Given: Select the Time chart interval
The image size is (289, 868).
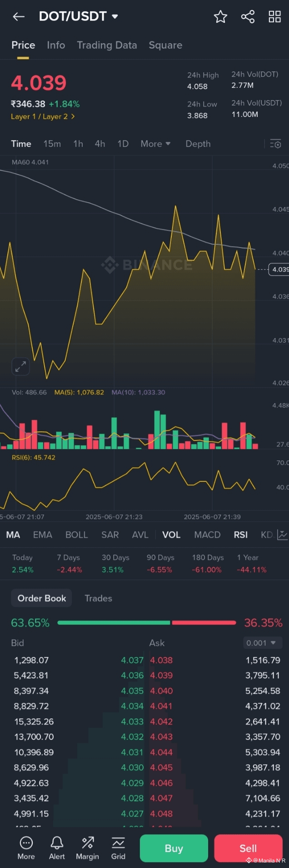Looking at the screenshot, I should 21,144.
